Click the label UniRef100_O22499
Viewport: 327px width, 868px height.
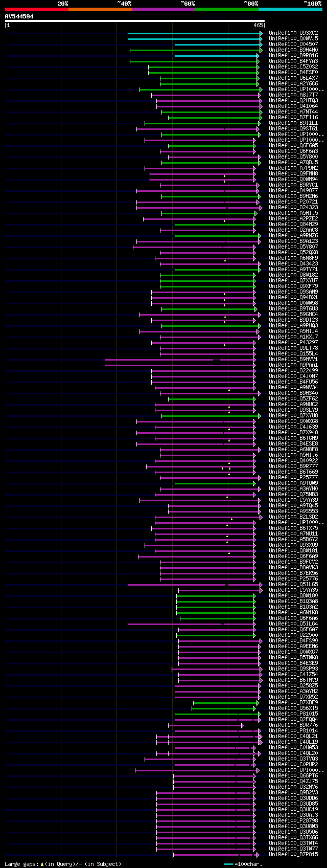(293, 371)
